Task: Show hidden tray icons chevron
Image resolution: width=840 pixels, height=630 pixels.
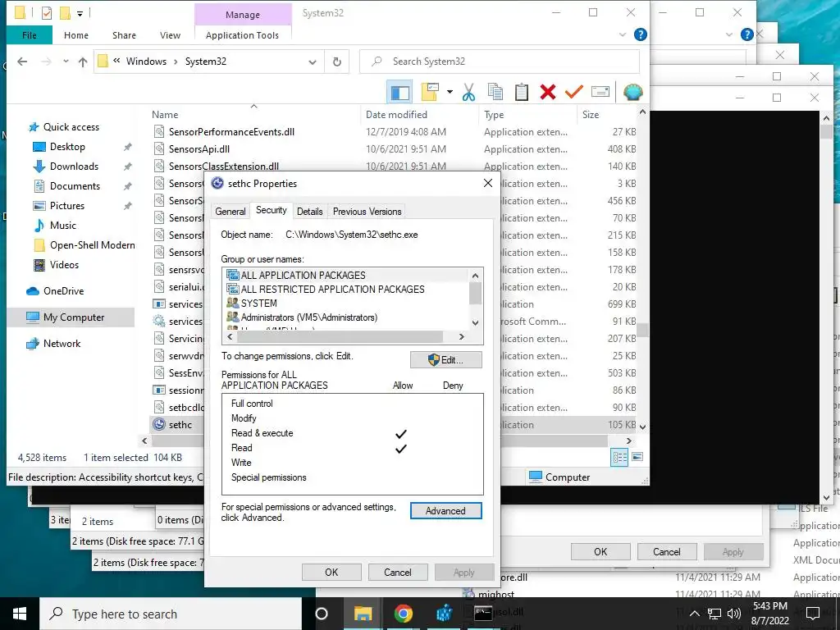Action: click(694, 614)
